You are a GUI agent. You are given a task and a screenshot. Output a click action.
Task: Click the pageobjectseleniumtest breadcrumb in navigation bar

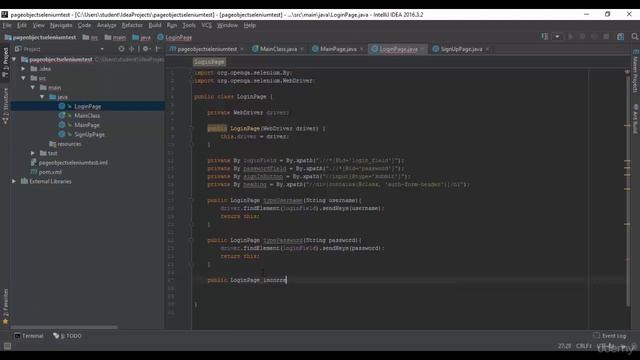pos(40,37)
